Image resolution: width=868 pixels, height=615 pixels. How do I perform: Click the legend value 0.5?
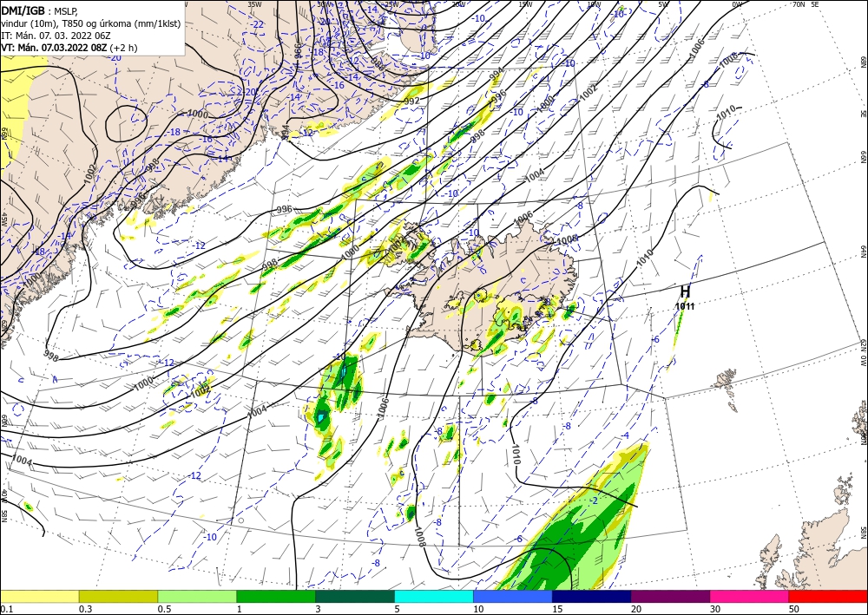click(163, 609)
